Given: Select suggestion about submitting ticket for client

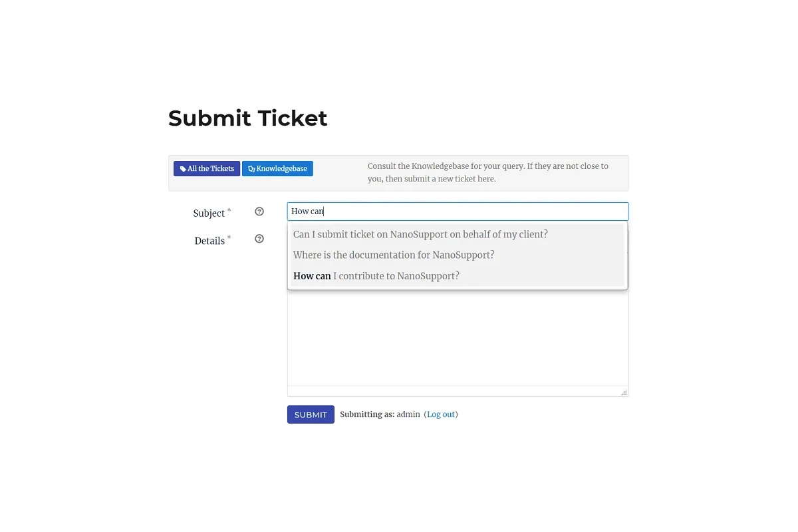Looking at the screenshot, I should pos(420,234).
